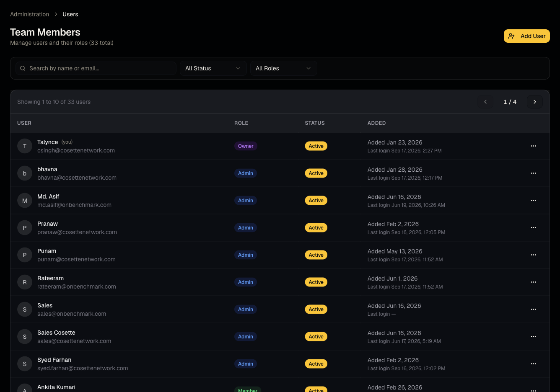This screenshot has width=560, height=392.
Task: Go to Administration in the breadcrumb
Action: pos(29,14)
